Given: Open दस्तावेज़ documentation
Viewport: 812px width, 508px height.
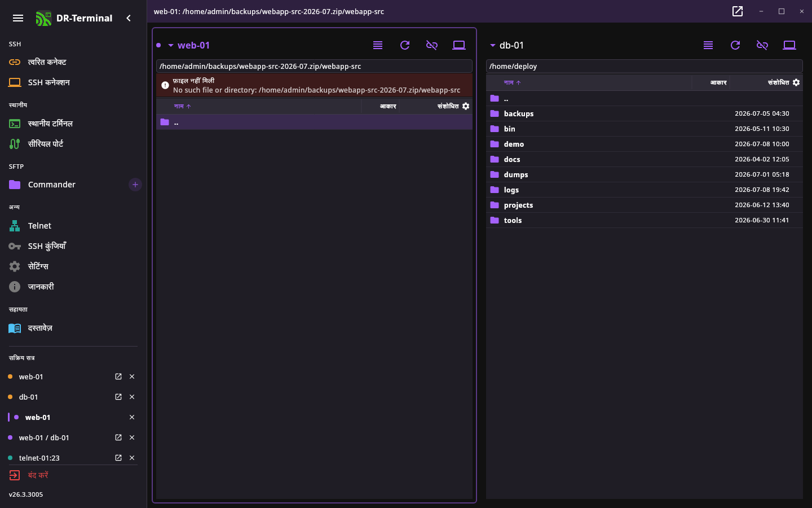Looking at the screenshot, I should [x=73, y=328].
